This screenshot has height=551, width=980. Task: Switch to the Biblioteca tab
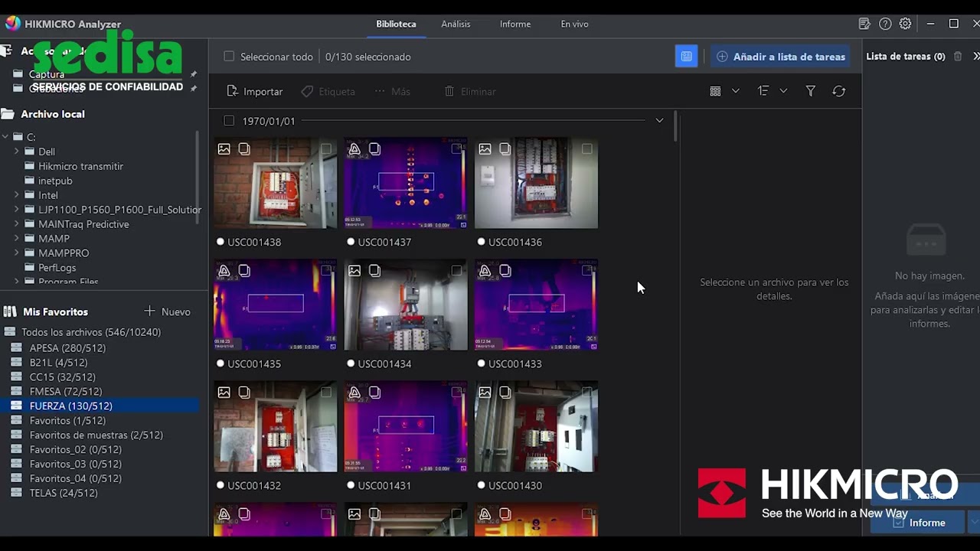click(x=396, y=24)
